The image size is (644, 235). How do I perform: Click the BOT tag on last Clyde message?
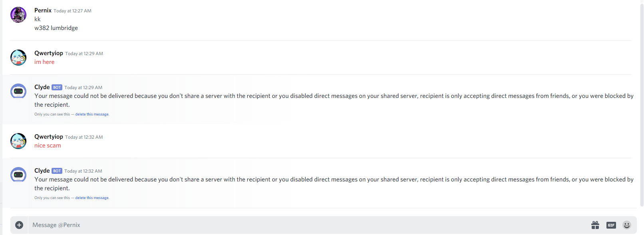57,171
